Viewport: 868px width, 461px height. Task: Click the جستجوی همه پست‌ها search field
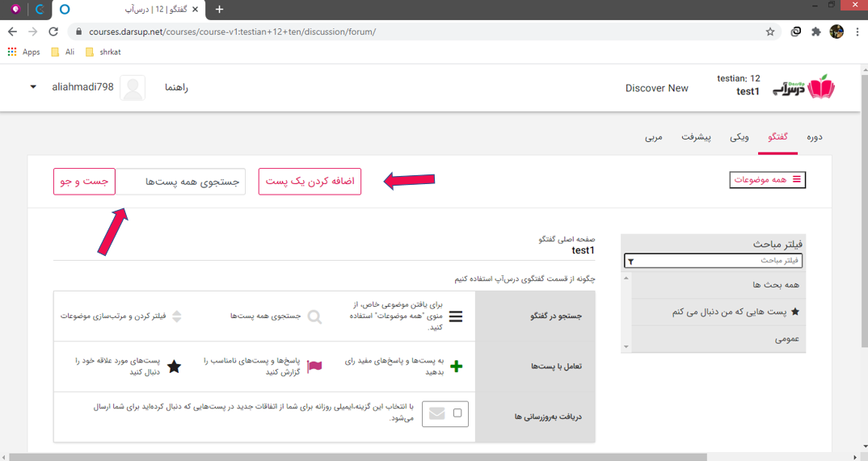tap(180, 182)
